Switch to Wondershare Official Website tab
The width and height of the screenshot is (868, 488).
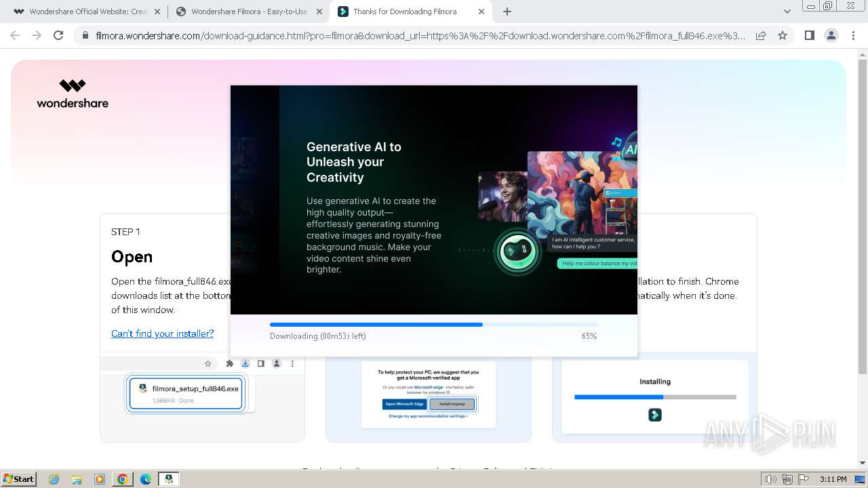(x=83, y=12)
